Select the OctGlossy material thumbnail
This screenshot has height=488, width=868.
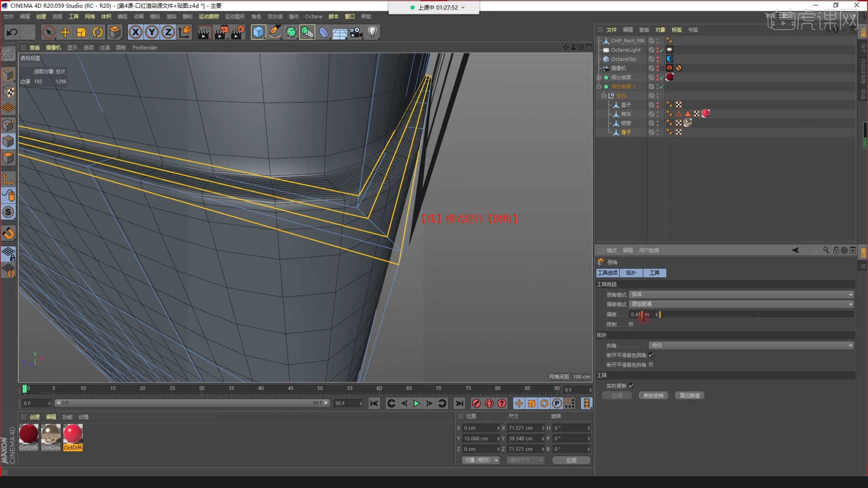click(x=51, y=434)
